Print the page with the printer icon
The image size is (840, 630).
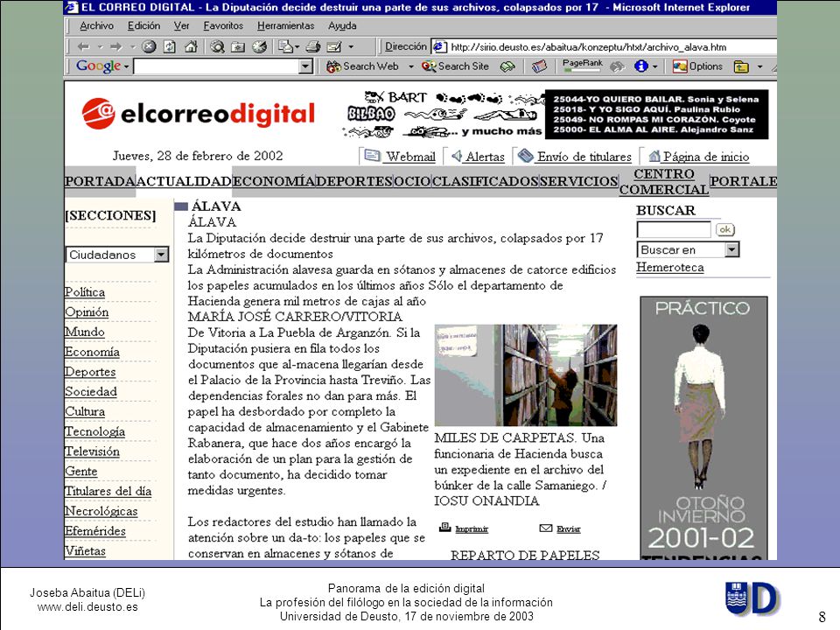(x=313, y=46)
